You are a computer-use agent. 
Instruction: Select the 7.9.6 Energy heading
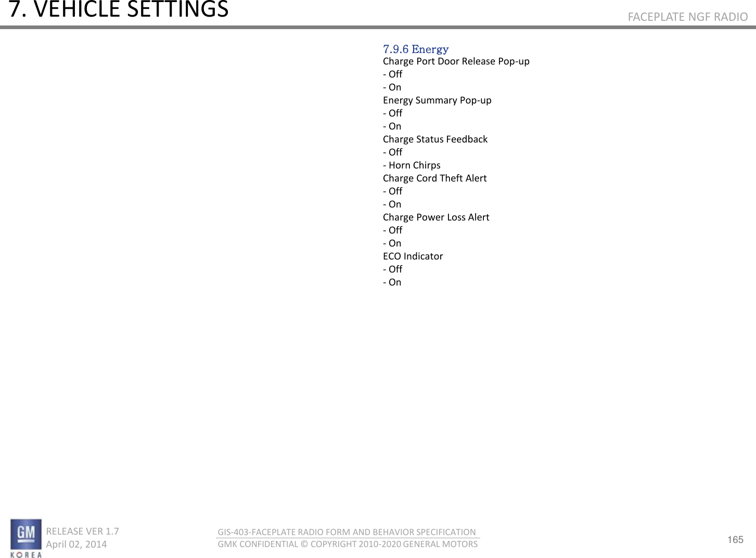click(416, 49)
